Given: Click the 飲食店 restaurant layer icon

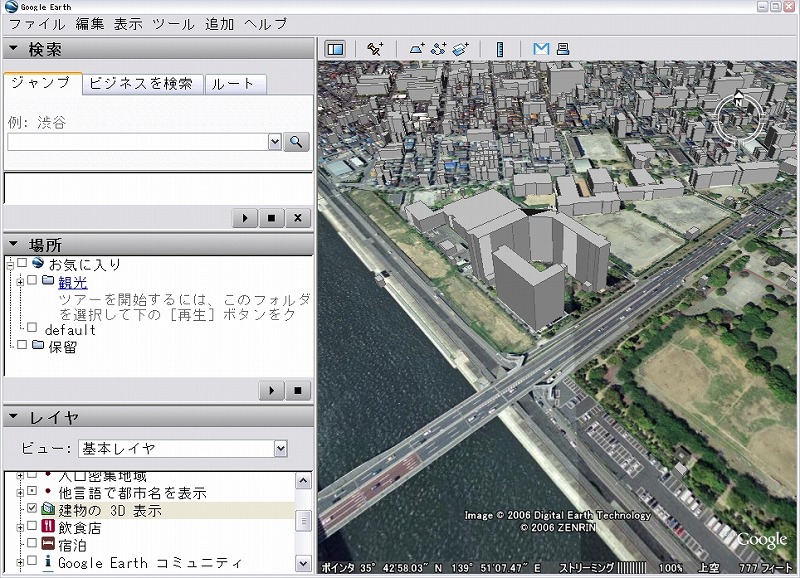Looking at the screenshot, I should pos(48,526).
